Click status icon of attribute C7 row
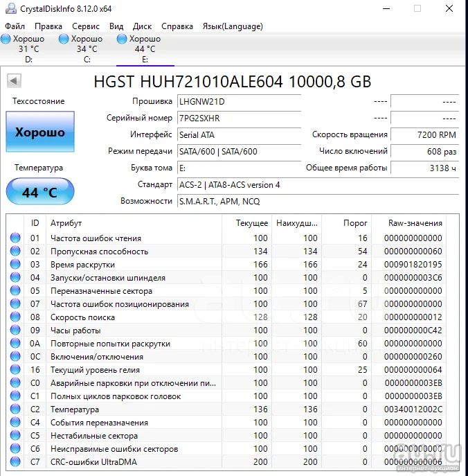468x476 pixels. pos(15,461)
